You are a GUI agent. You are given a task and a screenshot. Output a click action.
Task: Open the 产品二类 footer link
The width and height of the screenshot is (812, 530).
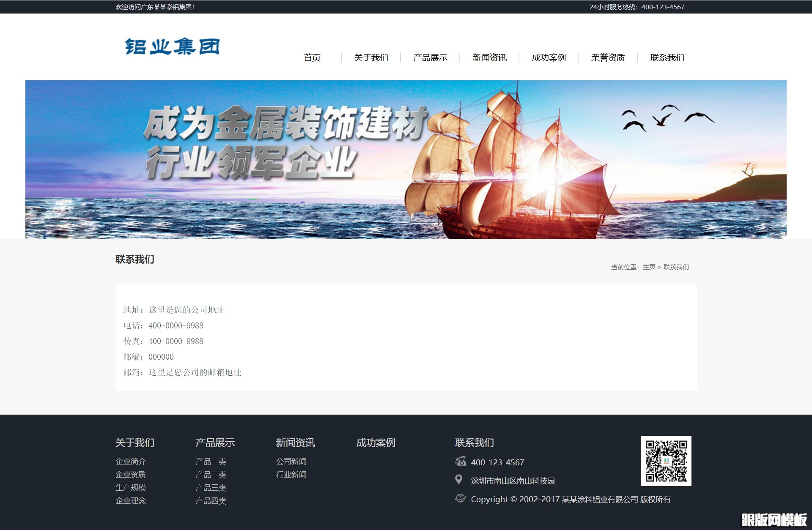click(210, 475)
